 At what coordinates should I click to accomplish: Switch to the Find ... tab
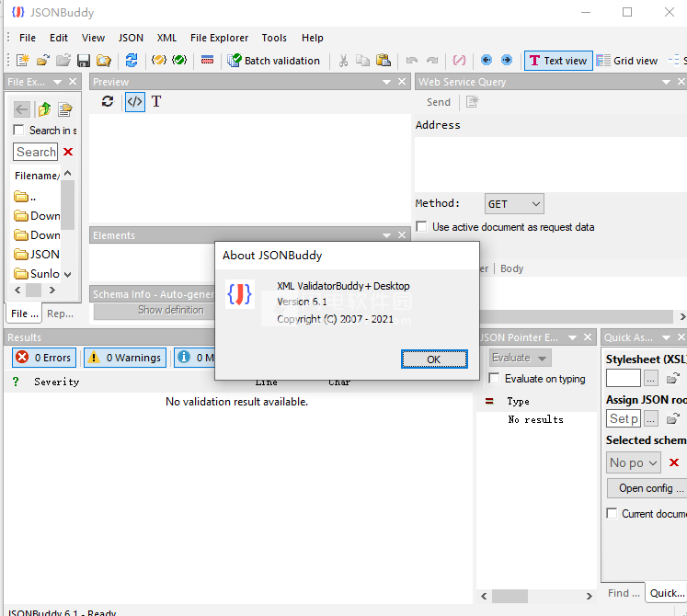pyautogui.click(x=624, y=593)
